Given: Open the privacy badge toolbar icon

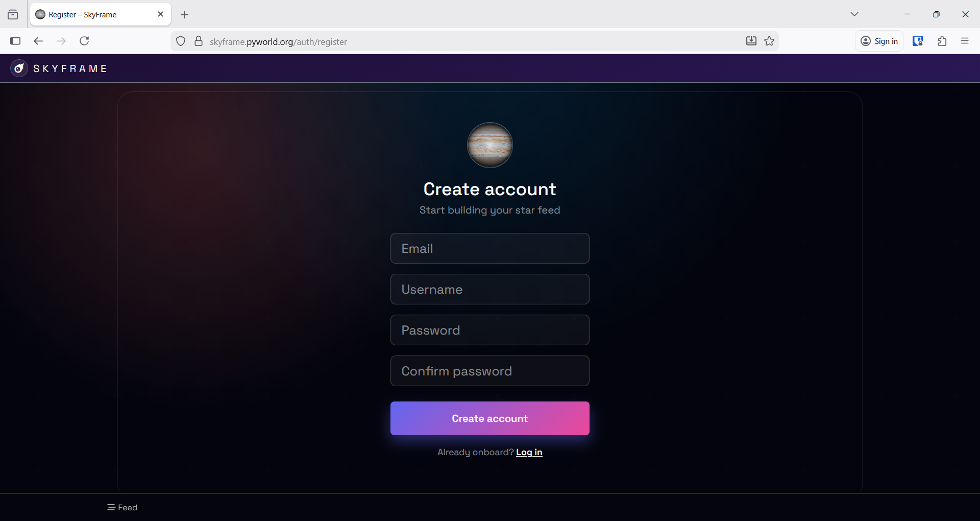Looking at the screenshot, I should tap(918, 41).
